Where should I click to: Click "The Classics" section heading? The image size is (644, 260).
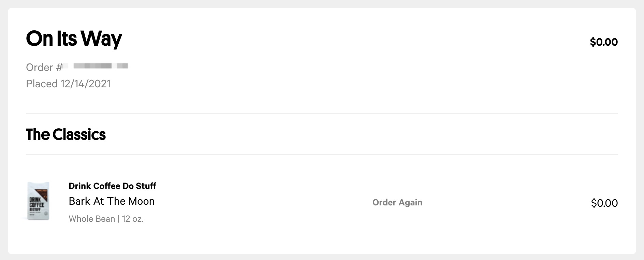[66, 134]
